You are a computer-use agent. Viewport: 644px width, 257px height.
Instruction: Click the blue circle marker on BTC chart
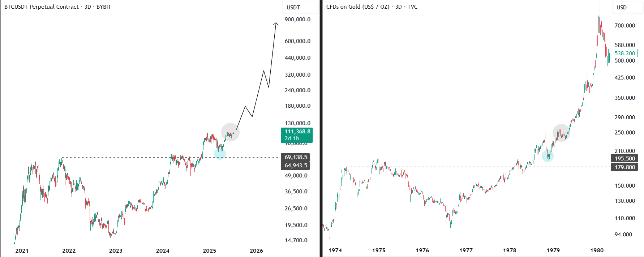click(220, 154)
